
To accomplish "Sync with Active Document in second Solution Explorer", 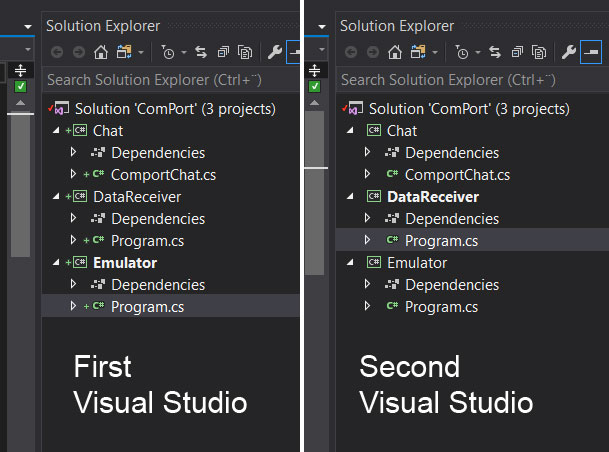I will [495, 52].
